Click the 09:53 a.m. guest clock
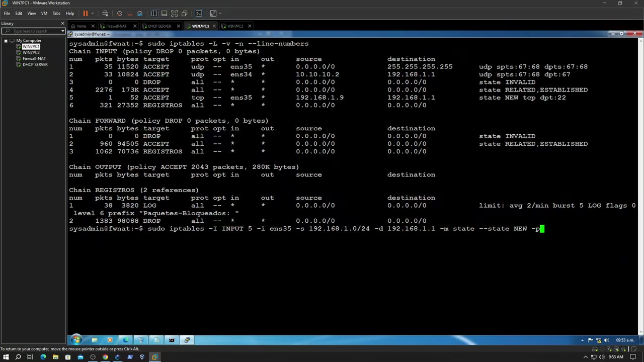 pyautogui.click(x=625, y=340)
